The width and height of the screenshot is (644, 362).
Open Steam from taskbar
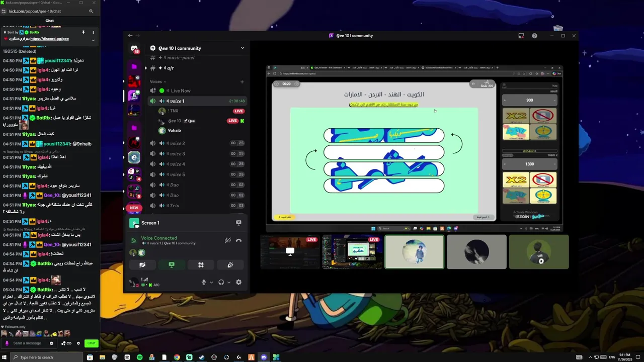click(202, 357)
